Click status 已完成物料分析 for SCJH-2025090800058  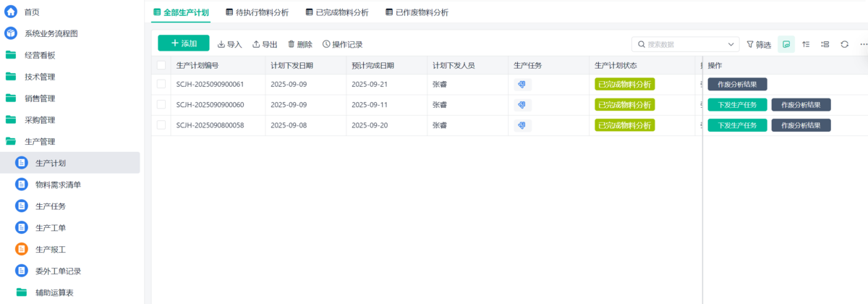click(624, 125)
